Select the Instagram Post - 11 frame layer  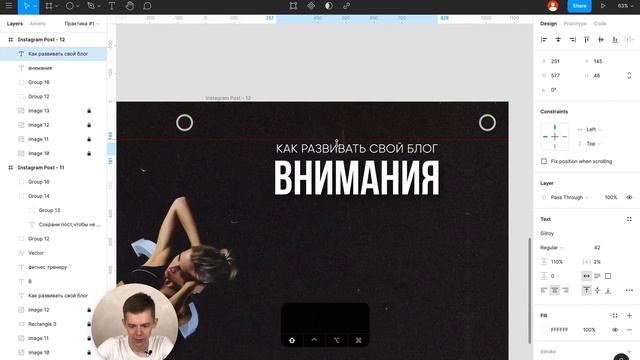41,168
